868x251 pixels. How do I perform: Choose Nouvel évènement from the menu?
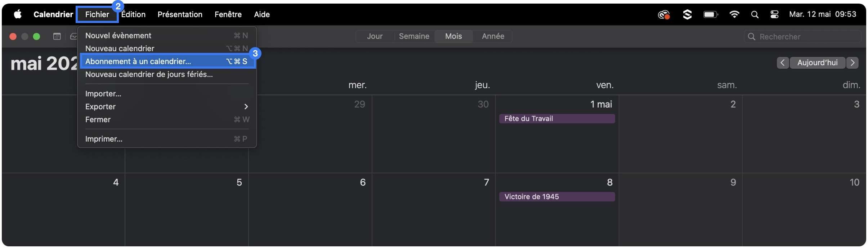point(167,36)
